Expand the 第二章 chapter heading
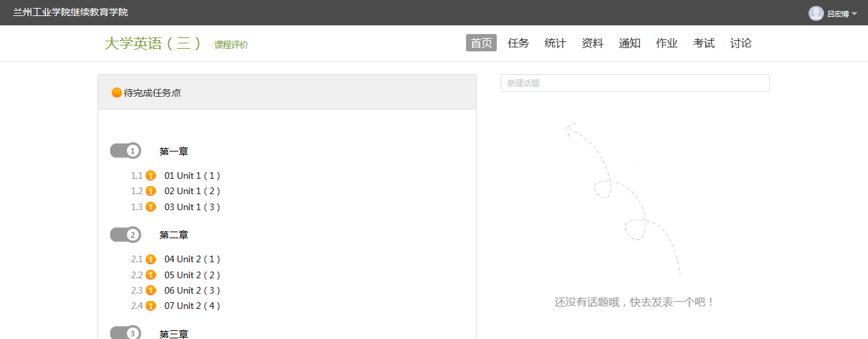Screen dimensions: 868x339 tap(174, 235)
